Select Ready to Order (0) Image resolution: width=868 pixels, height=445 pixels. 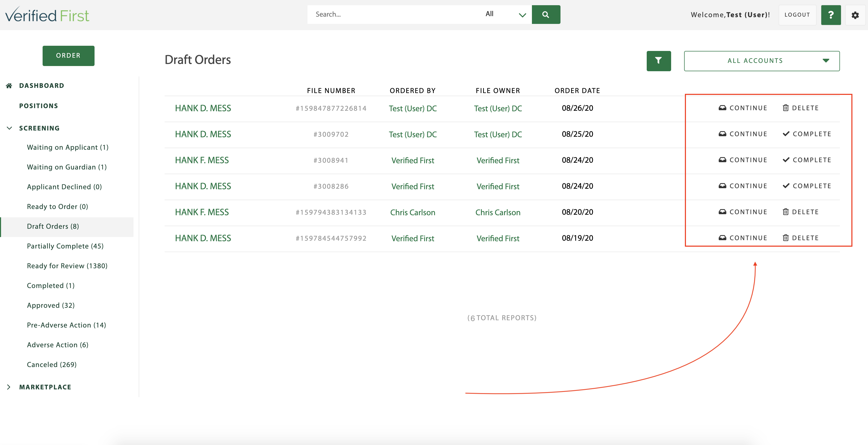pyautogui.click(x=57, y=207)
